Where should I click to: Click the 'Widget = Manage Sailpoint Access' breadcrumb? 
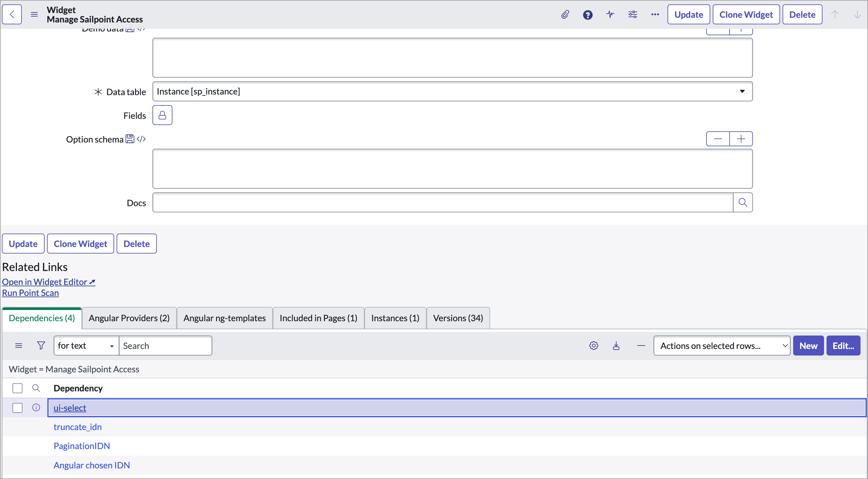74,369
